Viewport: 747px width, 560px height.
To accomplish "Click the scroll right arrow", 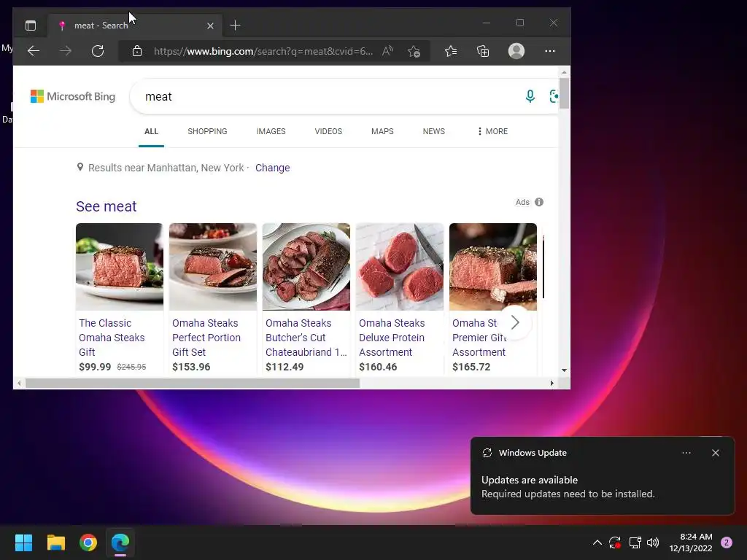I will 551,384.
